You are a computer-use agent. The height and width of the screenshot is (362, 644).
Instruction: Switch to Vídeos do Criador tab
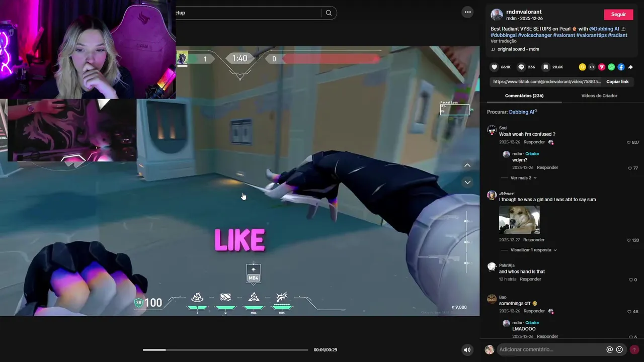point(599,96)
